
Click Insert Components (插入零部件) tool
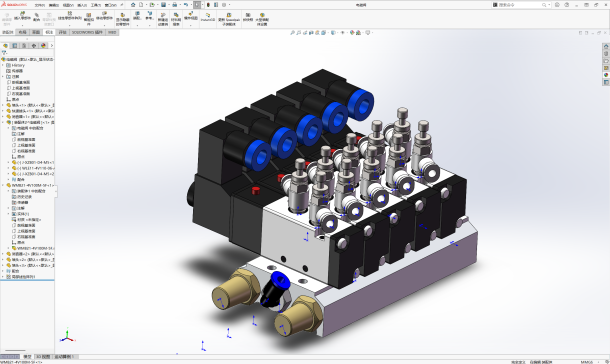pyautogui.click(x=22, y=16)
